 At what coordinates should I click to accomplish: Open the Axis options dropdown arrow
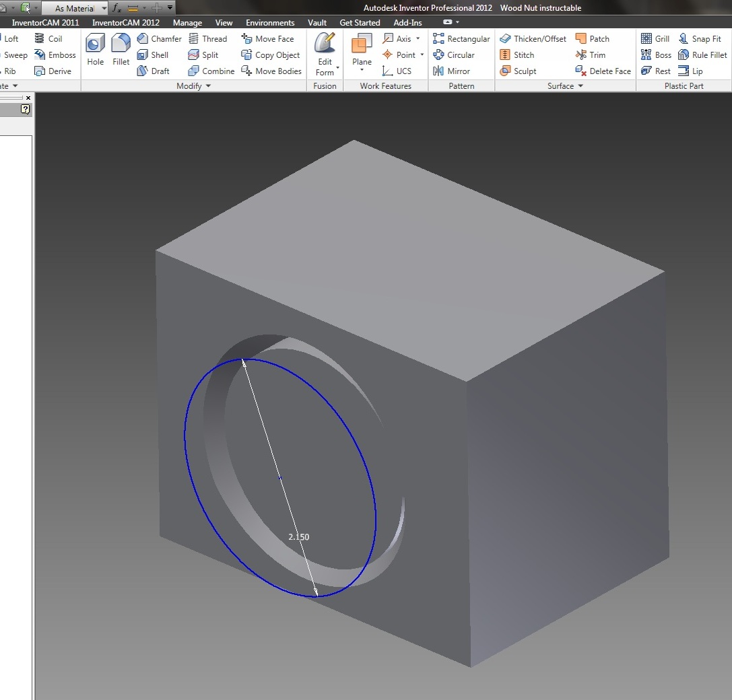click(418, 38)
